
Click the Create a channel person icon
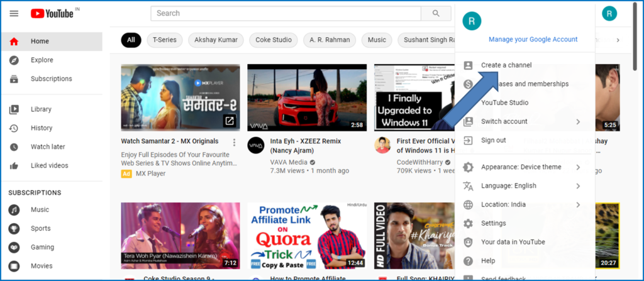[468, 65]
